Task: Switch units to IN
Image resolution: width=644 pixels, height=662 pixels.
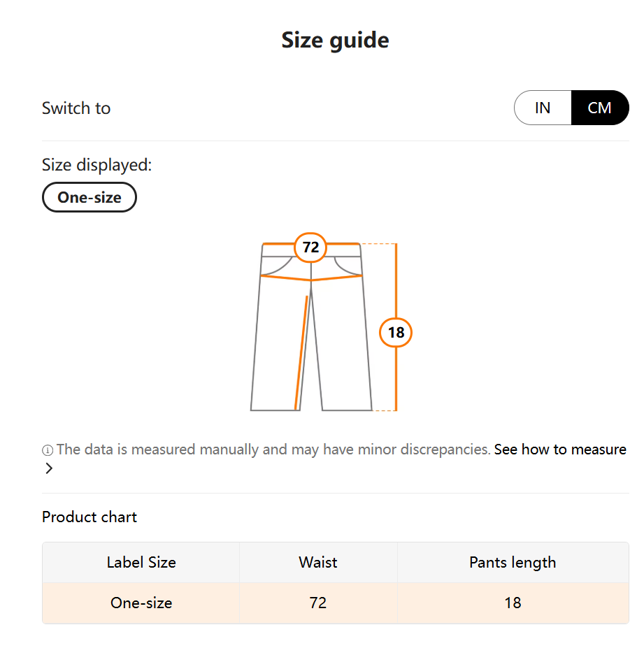Action: pyautogui.click(x=543, y=108)
